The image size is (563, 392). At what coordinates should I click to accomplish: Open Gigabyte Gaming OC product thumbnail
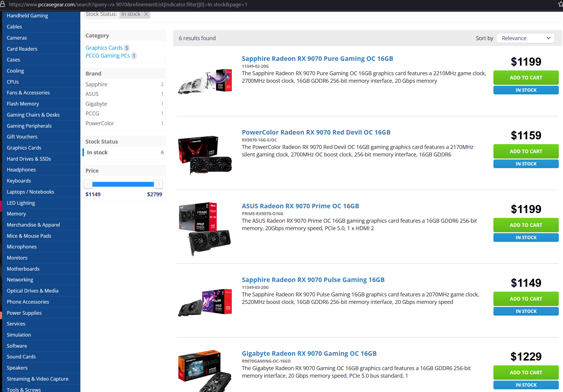pyautogui.click(x=205, y=371)
